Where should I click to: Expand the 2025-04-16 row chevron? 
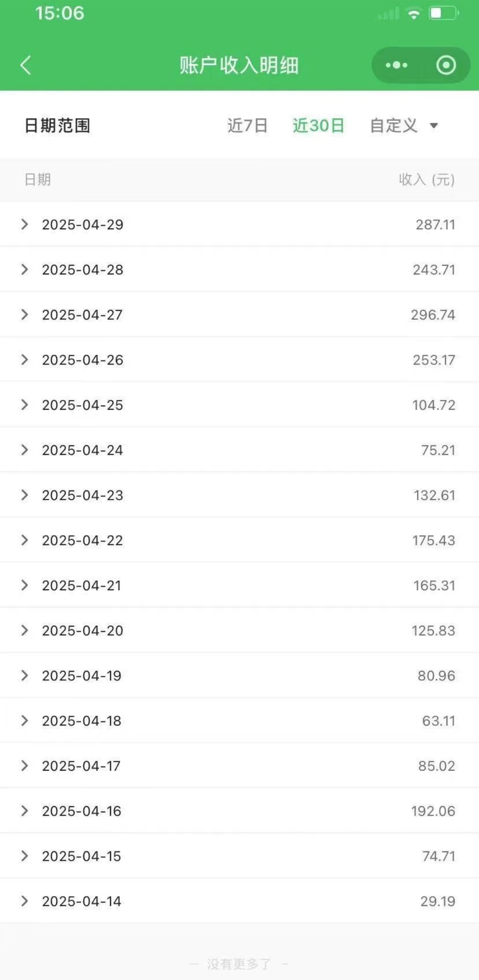point(25,811)
